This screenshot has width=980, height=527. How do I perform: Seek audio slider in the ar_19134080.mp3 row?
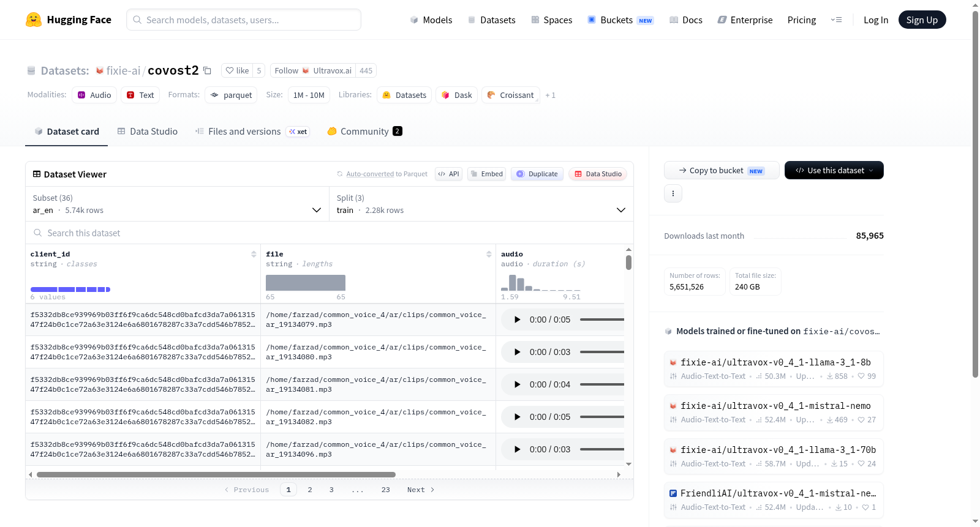click(x=602, y=352)
